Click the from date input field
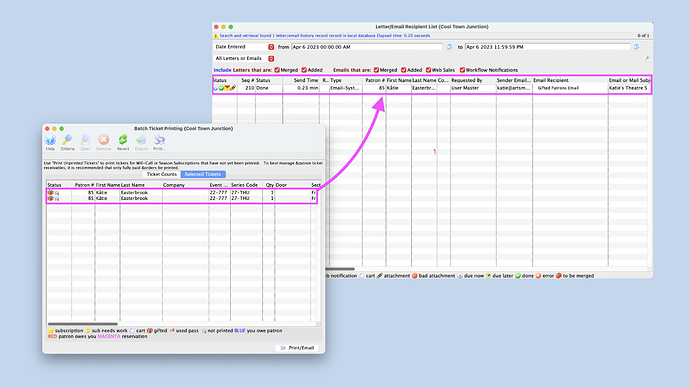 tap(367, 47)
